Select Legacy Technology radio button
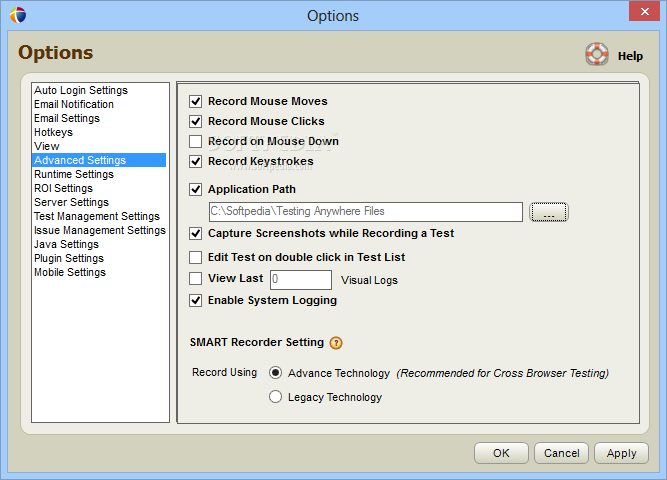Image resolution: width=667 pixels, height=480 pixels. [275, 397]
